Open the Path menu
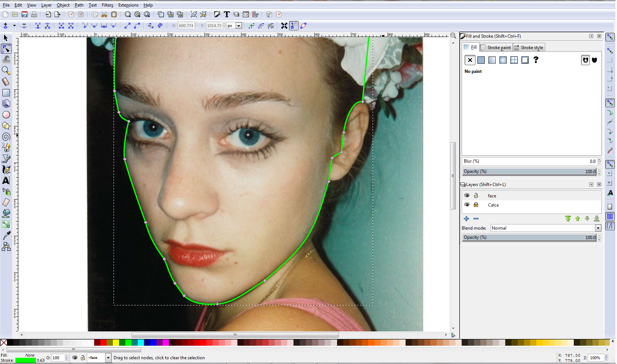The height and width of the screenshot is (364, 617). pos(79,5)
